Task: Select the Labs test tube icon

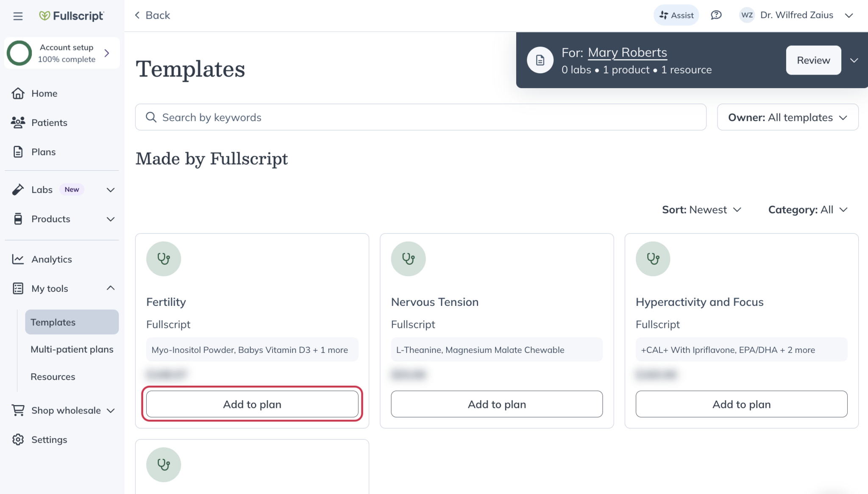Action: (17, 189)
